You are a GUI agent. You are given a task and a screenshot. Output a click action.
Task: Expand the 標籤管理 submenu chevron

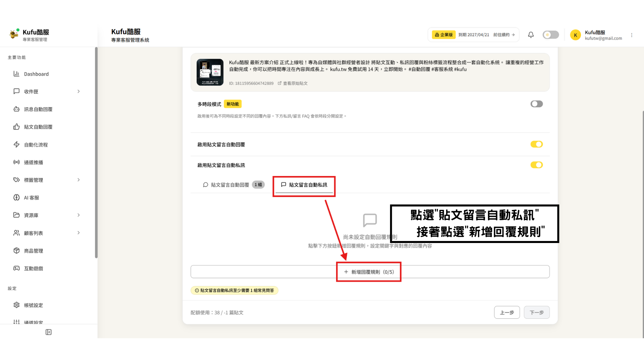[78, 180]
